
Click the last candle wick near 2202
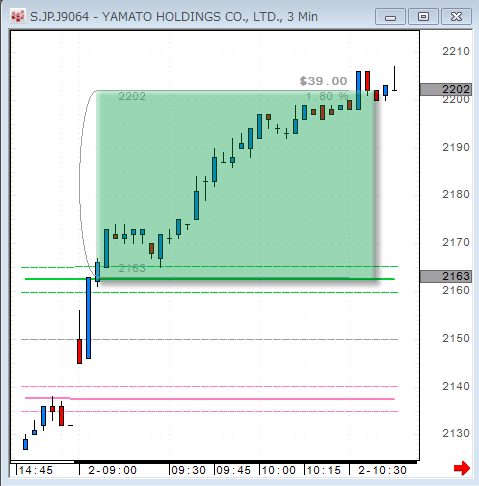tap(394, 78)
